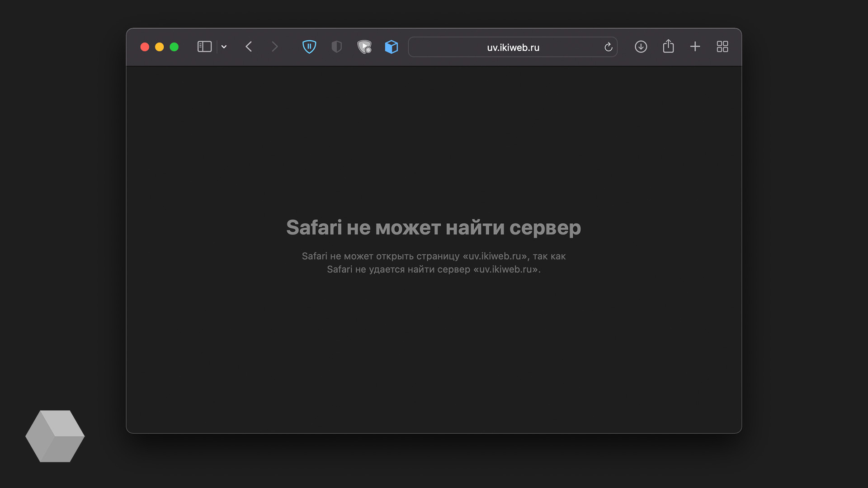The width and height of the screenshot is (868, 488).
Task: Click heading "Safari не может найти сервер"
Action: click(x=434, y=228)
